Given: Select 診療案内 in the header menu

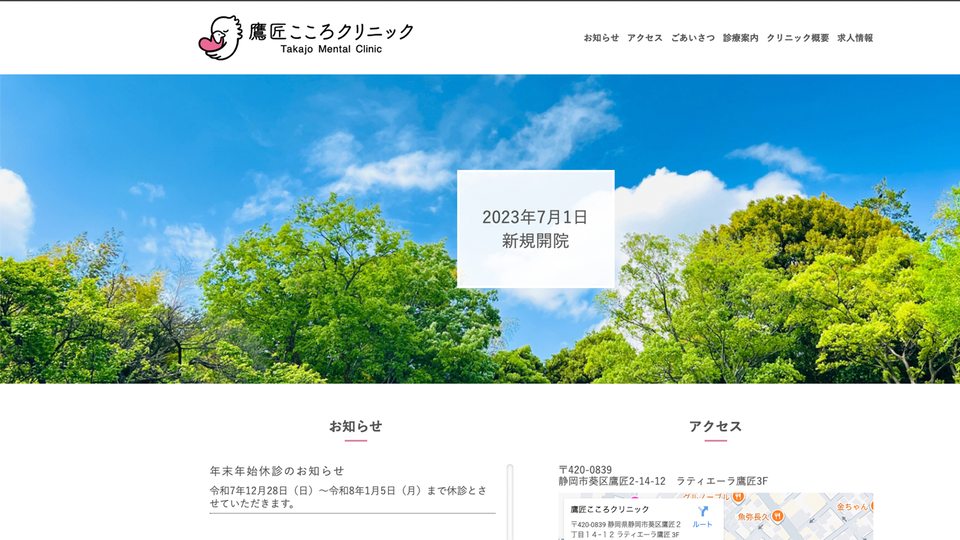Looking at the screenshot, I should (x=740, y=38).
